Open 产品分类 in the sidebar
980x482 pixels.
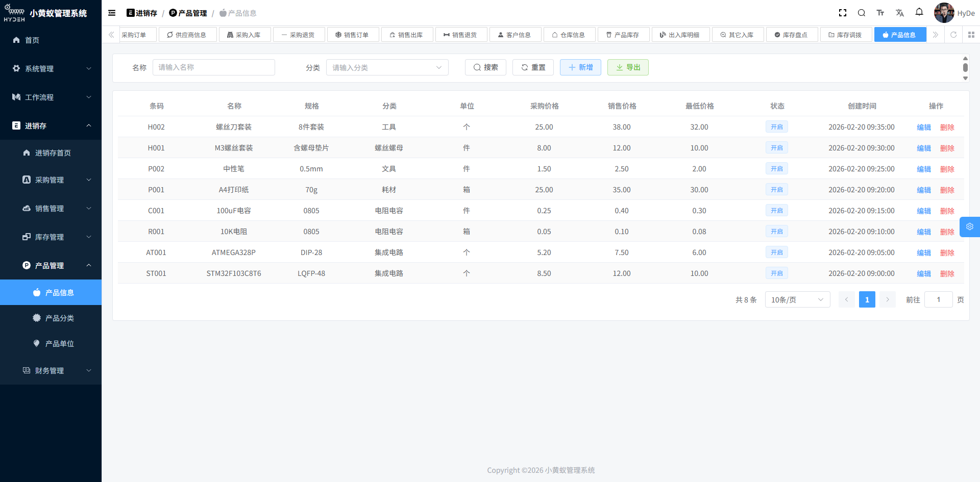point(51,318)
